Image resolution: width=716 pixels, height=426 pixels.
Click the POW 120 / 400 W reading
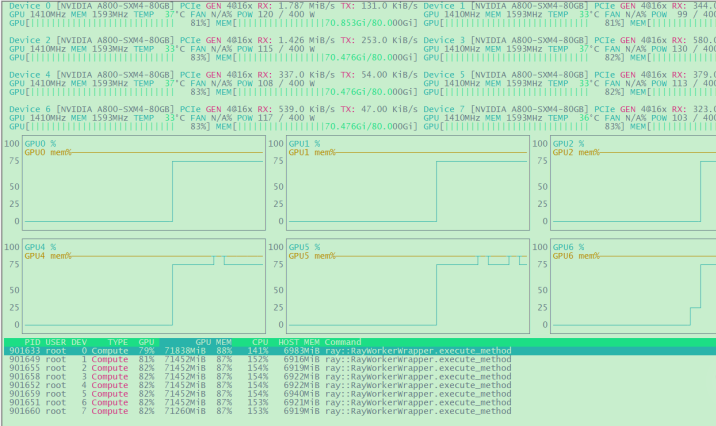click(x=276, y=14)
